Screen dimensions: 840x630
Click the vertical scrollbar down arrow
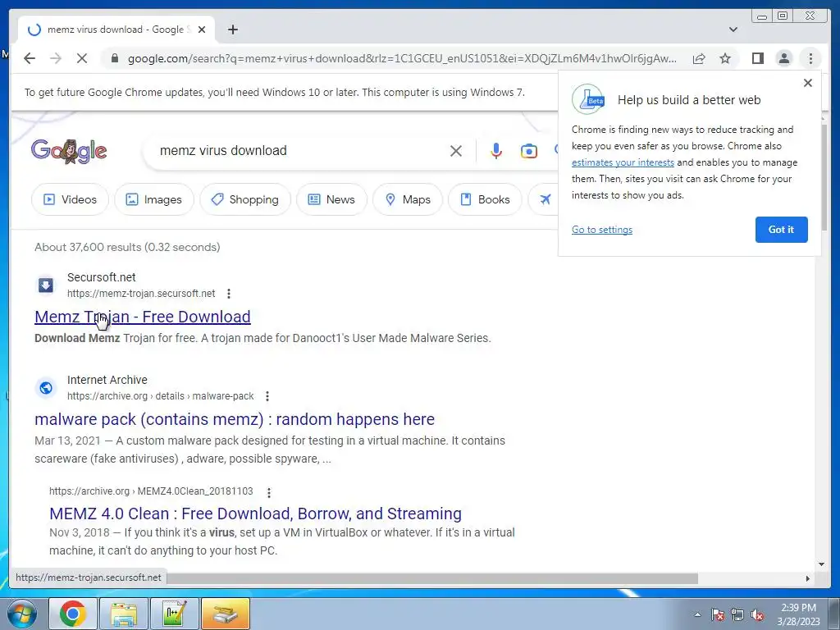click(x=821, y=564)
